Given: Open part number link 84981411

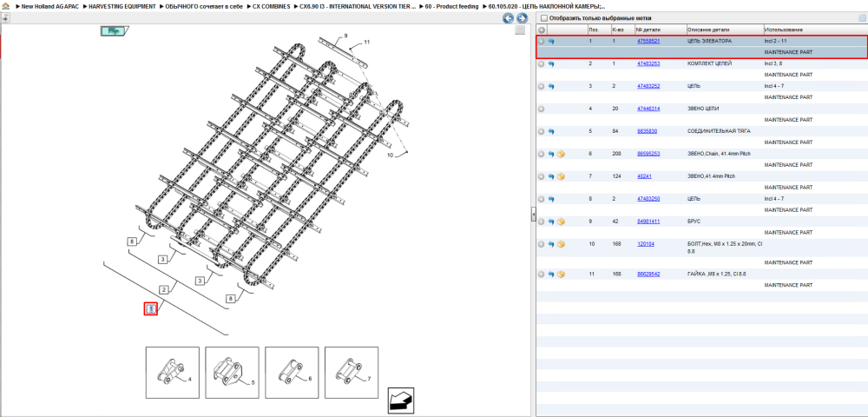Looking at the screenshot, I should coord(648,222).
